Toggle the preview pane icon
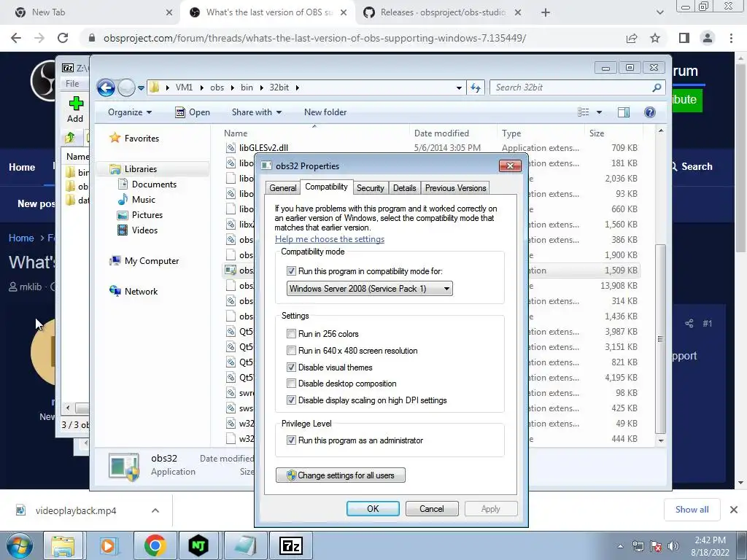Image resolution: width=747 pixels, height=560 pixels. [x=624, y=112]
